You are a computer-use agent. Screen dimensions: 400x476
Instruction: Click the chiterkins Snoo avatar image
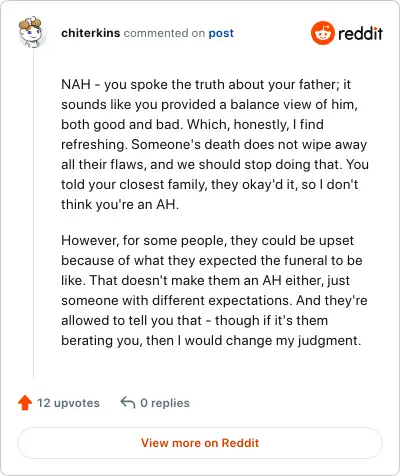click(31, 32)
